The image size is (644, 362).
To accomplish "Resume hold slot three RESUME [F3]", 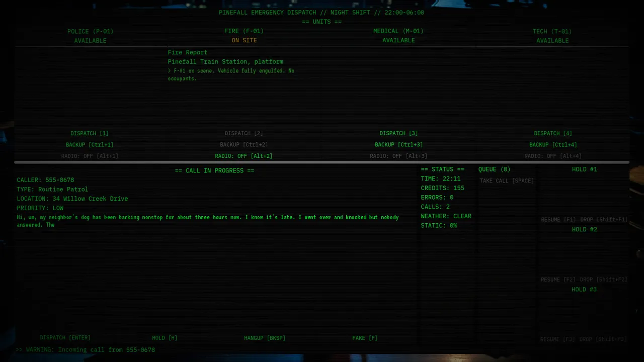I will point(558,339).
